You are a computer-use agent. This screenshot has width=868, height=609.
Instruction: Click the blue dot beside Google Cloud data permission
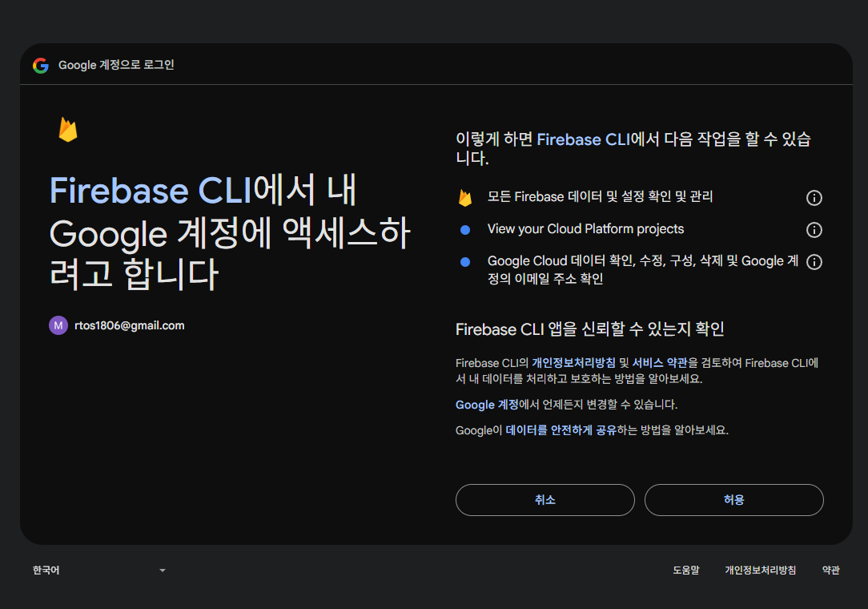coord(465,262)
